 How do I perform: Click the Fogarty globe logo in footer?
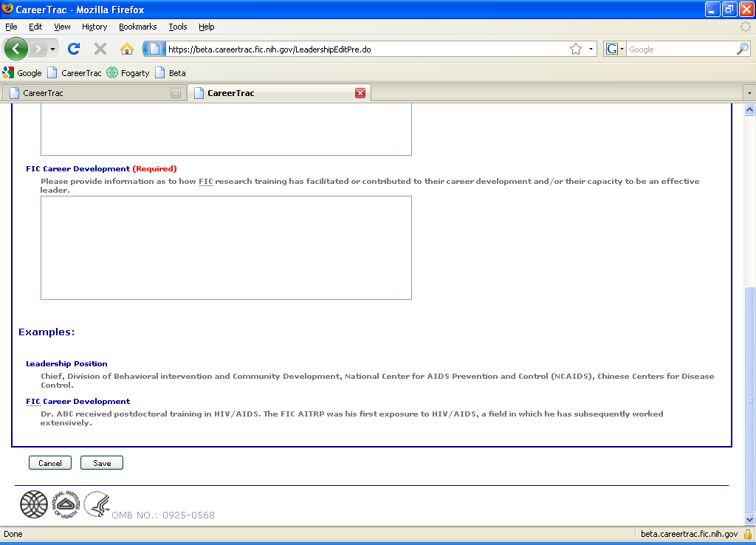pyautogui.click(x=33, y=504)
